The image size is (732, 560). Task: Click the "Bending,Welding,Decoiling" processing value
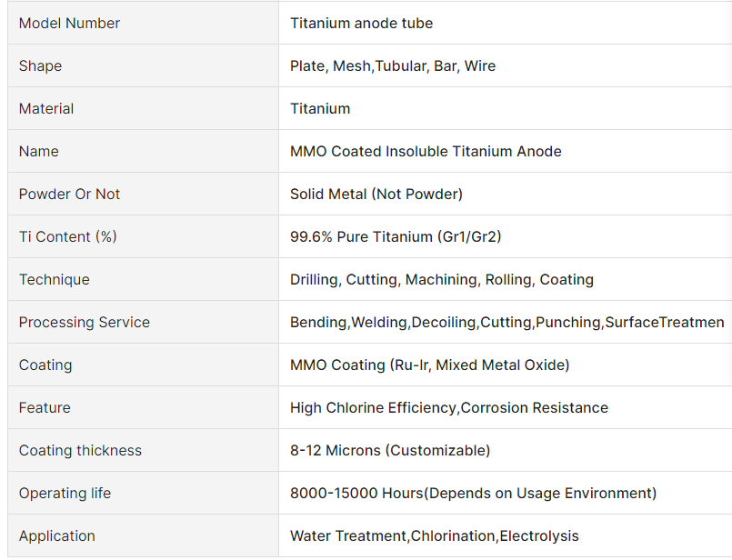click(x=506, y=323)
